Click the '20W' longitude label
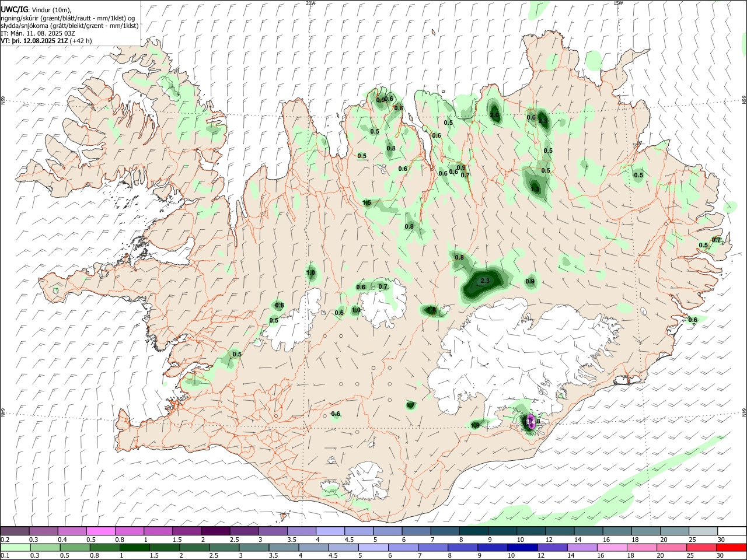 click(311, 3)
